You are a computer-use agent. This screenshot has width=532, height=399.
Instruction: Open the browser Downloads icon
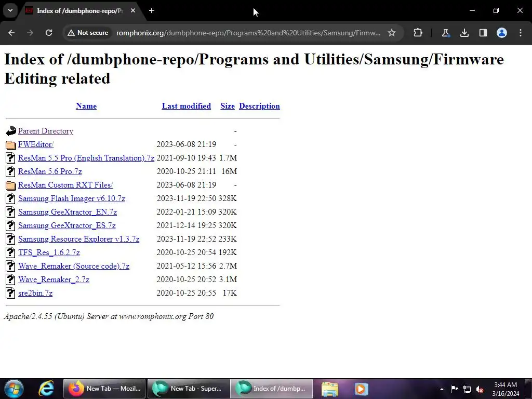click(x=464, y=33)
